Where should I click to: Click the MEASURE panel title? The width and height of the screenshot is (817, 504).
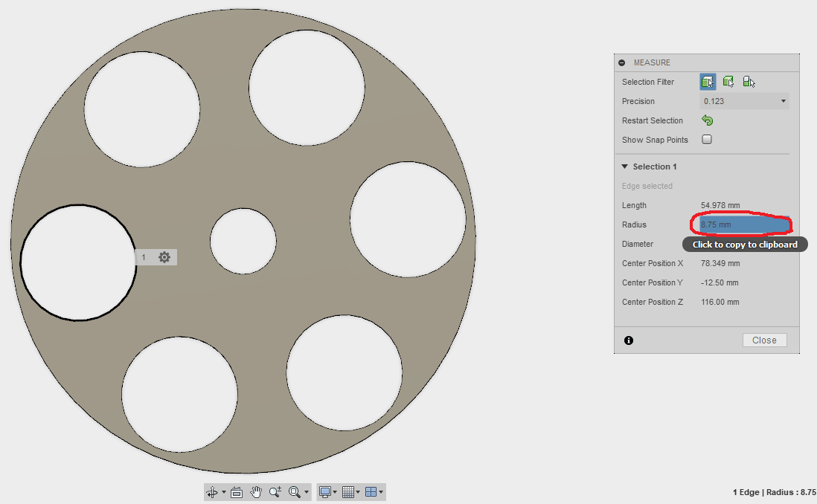pos(652,62)
